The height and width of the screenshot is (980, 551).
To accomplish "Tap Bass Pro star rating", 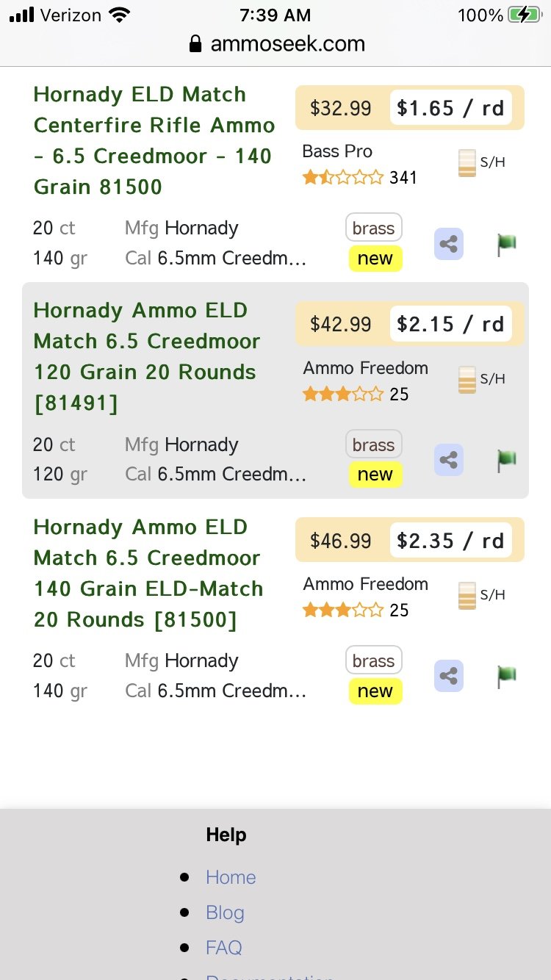I will click(x=343, y=177).
